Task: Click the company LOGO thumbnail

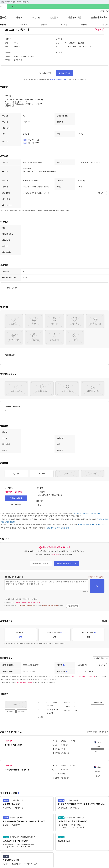Action: [x=16, y=705]
